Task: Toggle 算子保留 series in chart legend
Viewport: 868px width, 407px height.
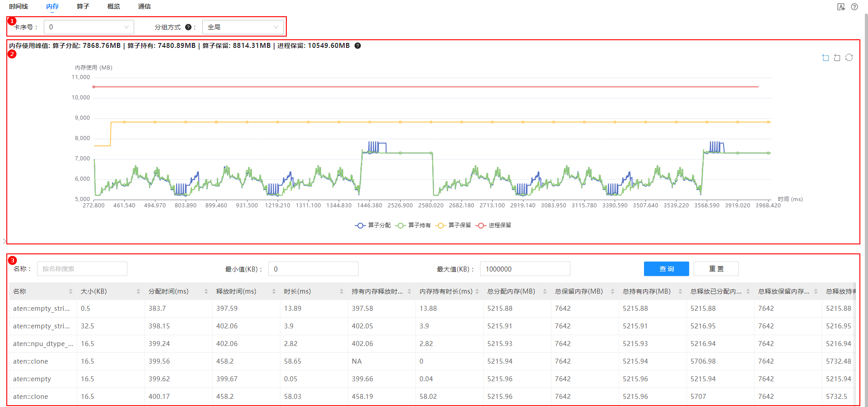Action: (x=453, y=225)
